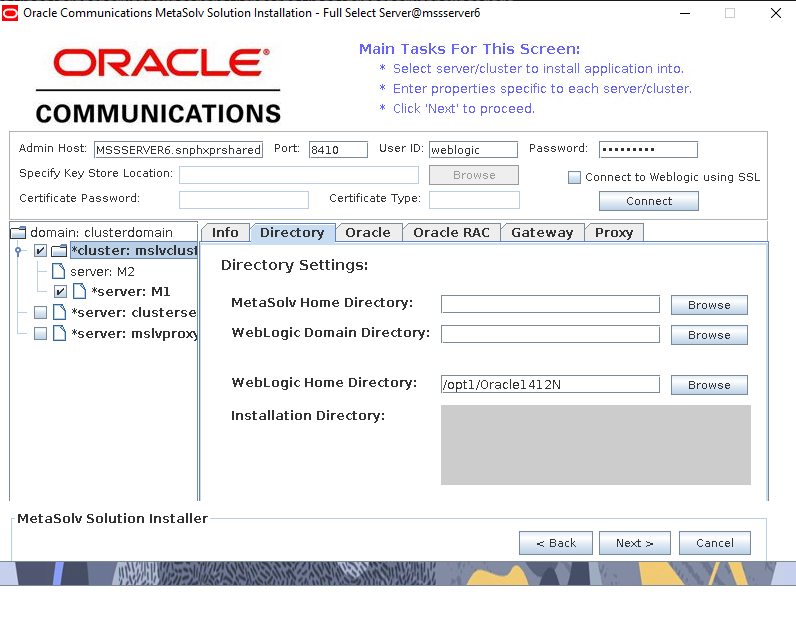Click into the User ID field

473,150
